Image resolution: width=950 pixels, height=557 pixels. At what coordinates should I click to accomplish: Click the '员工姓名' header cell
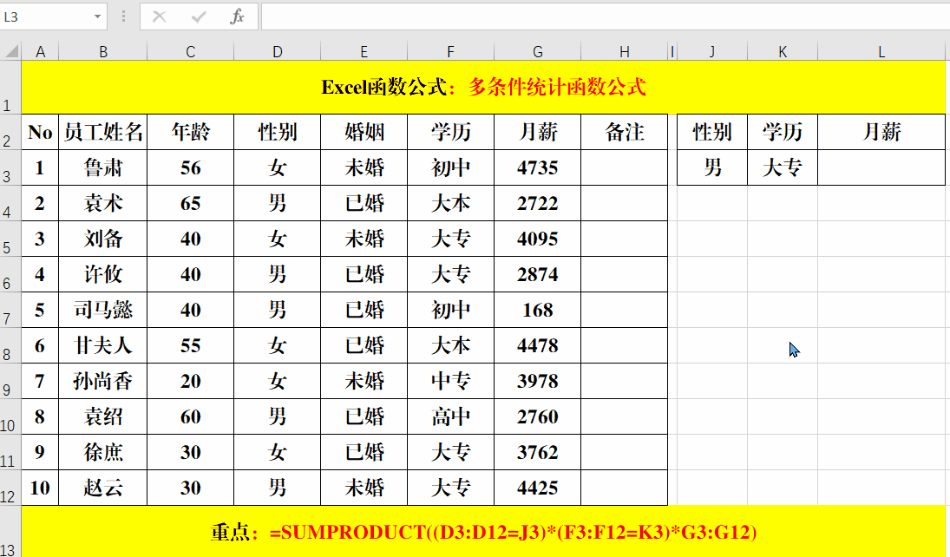pos(103,132)
